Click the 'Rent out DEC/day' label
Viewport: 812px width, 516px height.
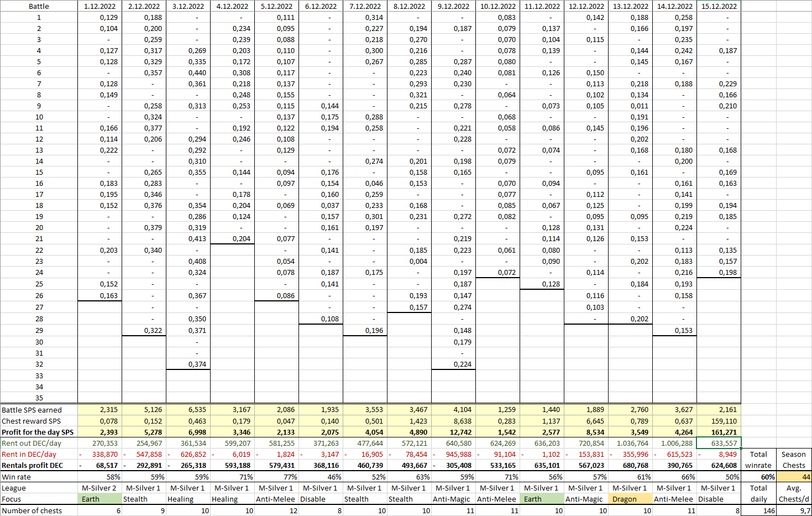32,443
